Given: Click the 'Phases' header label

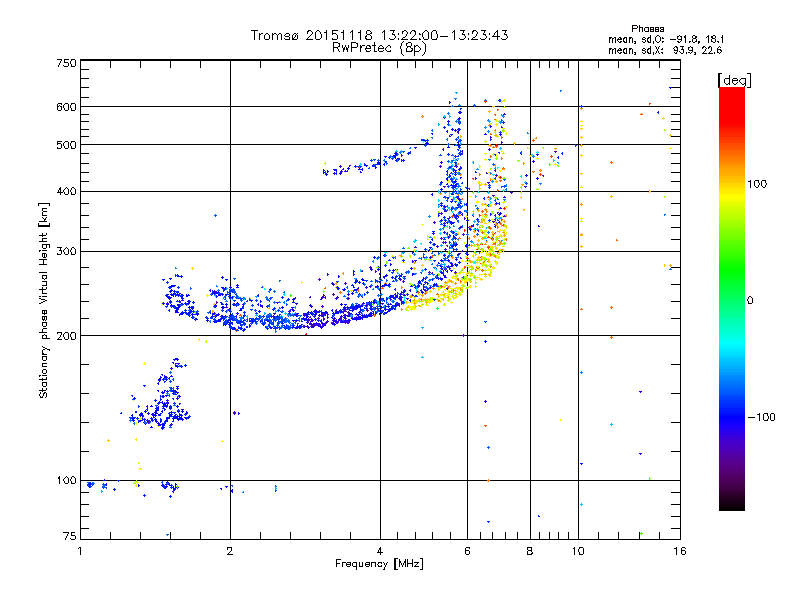Looking at the screenshot, I should coord(647,29).
